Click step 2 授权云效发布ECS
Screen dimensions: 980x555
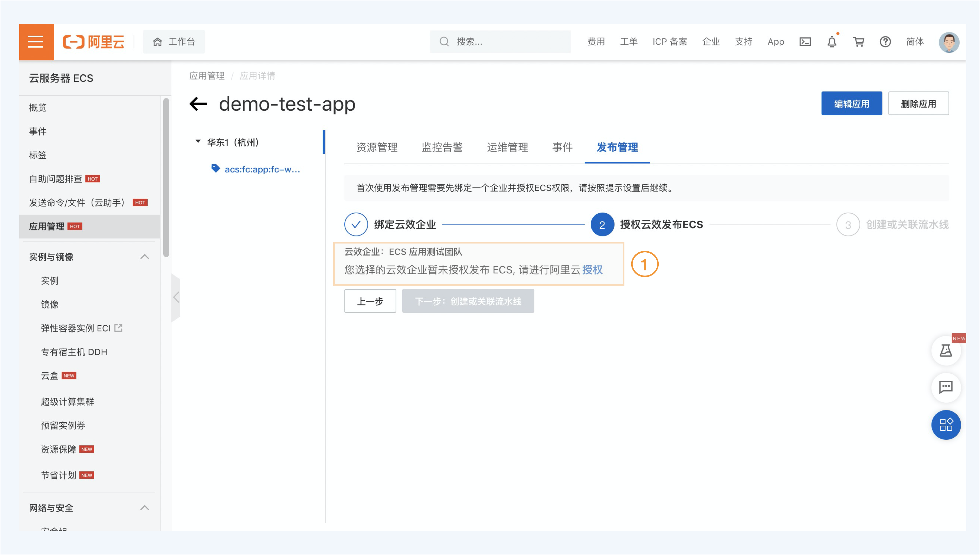click(x=646, y=224)
